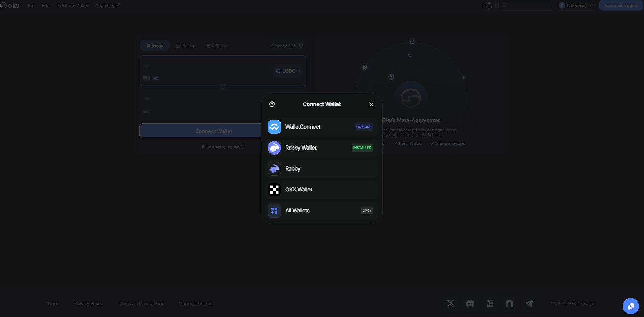Switch to the Ramp tab
644x317 pixels.
tap(218, 46)
